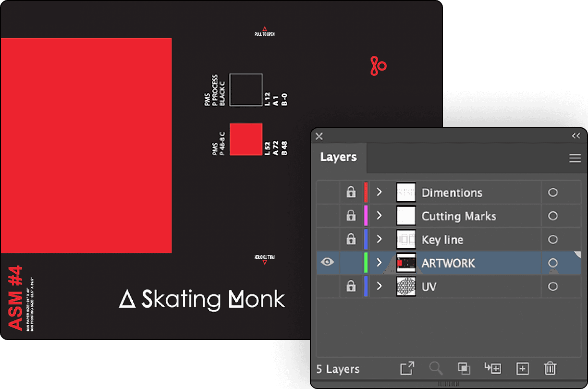The width and height of the screenshot is (588, 389).
Task: Click Make/Release Clipping Mask icon
Action: [464, 368]
